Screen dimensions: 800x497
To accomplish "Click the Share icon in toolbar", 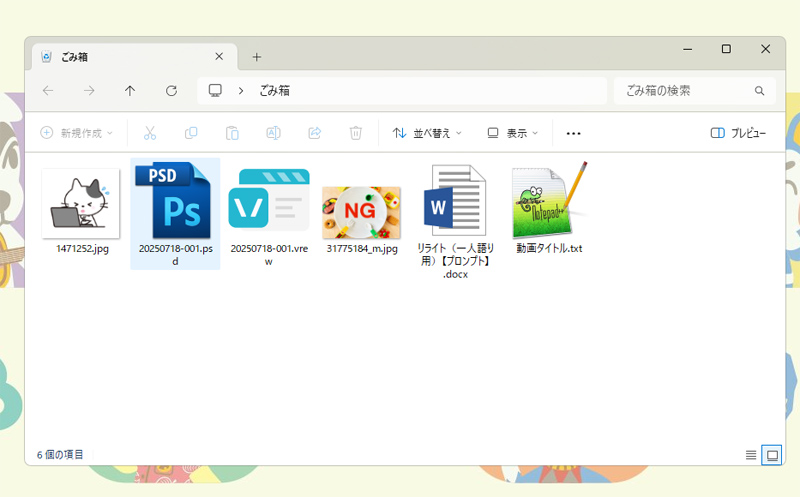I will pyautogui.click(x=314, y=133).
